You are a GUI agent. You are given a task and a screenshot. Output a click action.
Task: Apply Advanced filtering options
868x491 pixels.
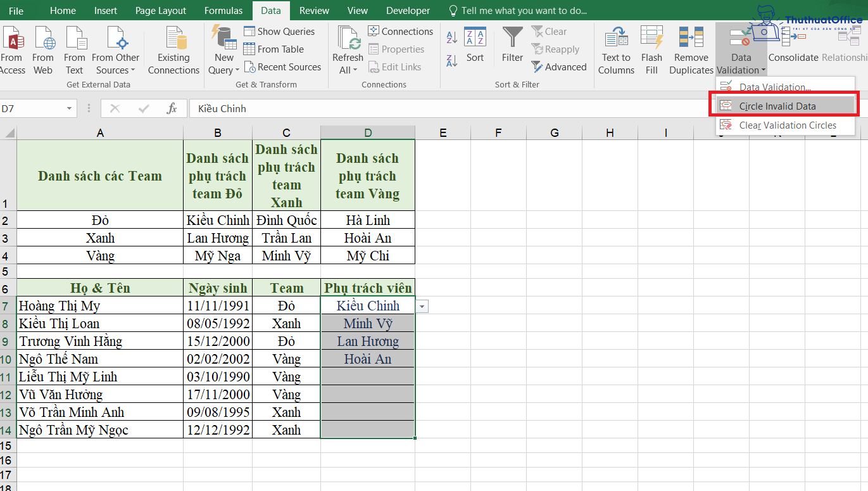coord(560,67)
